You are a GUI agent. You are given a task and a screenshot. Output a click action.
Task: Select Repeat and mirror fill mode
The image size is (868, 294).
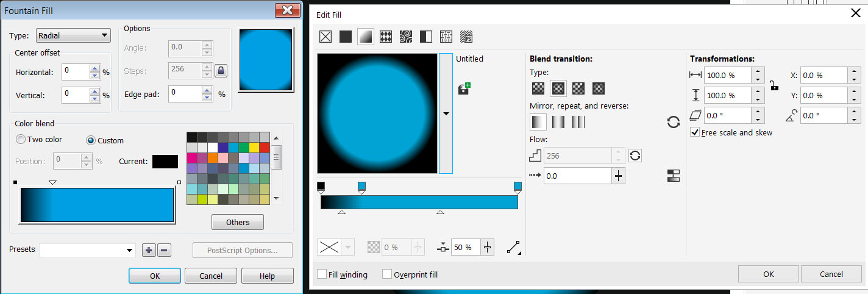[x=558, y=122]
